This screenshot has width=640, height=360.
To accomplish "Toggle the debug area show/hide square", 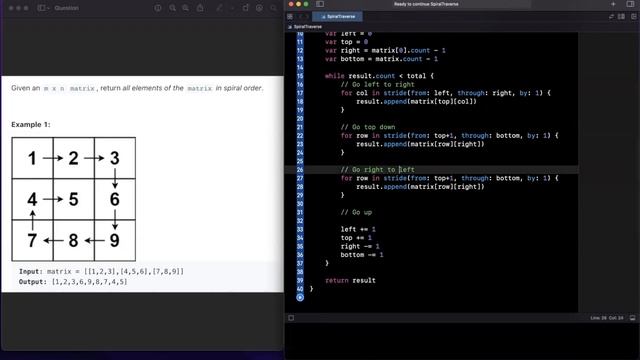I will click(x=291, y=318).
